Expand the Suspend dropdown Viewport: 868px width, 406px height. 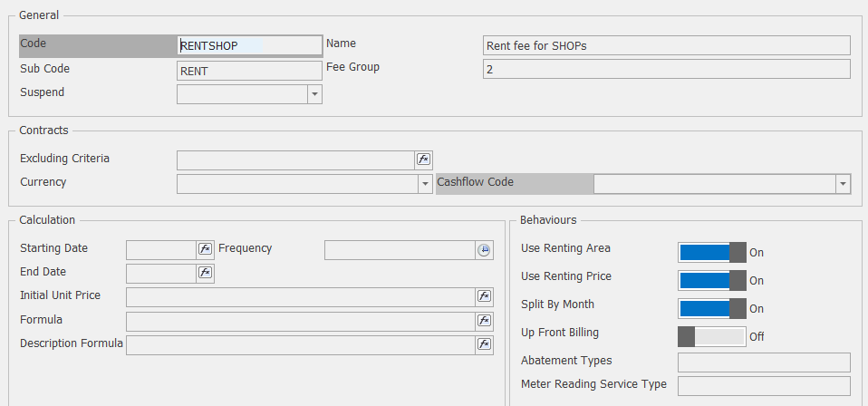[314, 94]
